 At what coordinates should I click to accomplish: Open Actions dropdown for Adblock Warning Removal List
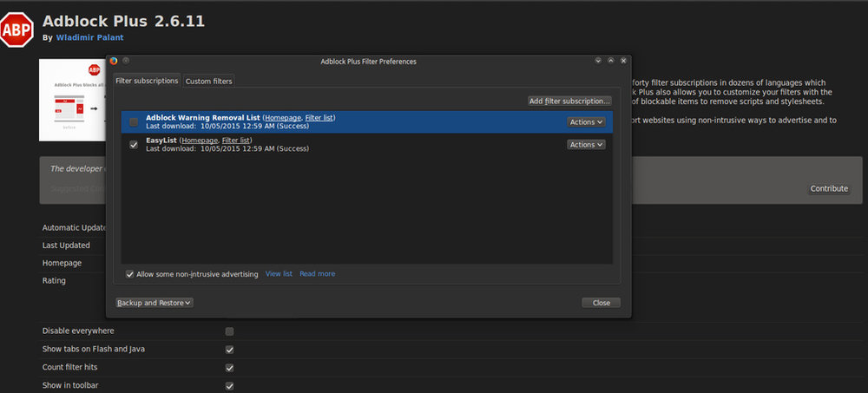[x=586, y=121]
